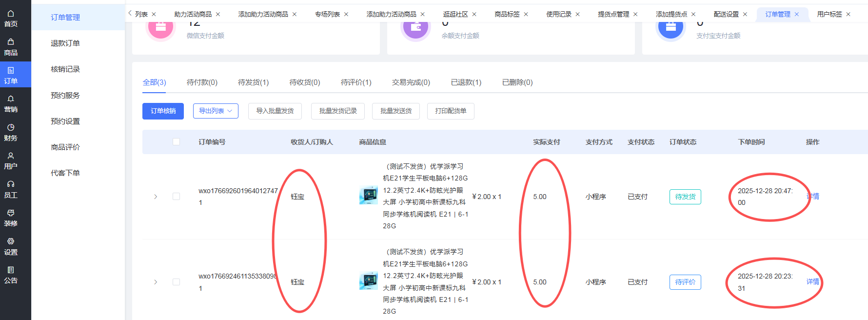Close the active 订单管理 tab

point(797,15)
